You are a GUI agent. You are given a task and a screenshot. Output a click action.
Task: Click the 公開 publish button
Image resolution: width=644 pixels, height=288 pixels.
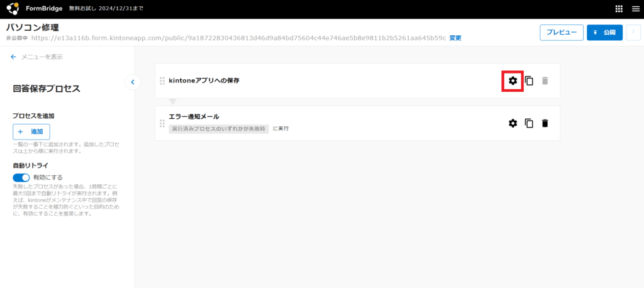point(604,33)
